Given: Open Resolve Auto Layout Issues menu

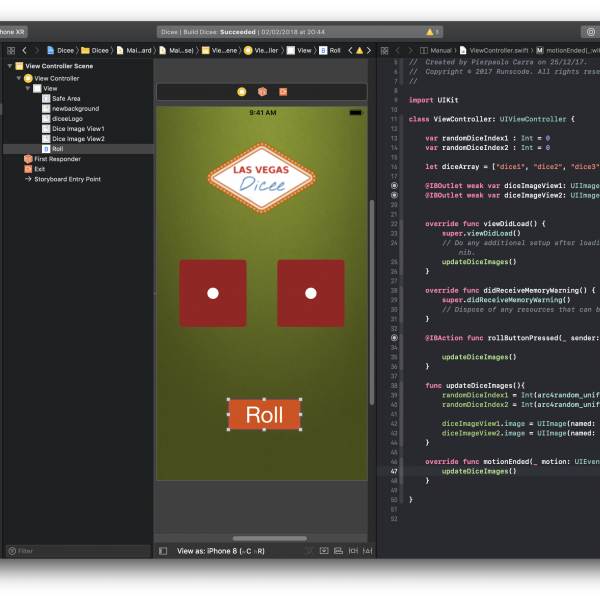Looking at the screenshot, I should click(x=367, y=551).
